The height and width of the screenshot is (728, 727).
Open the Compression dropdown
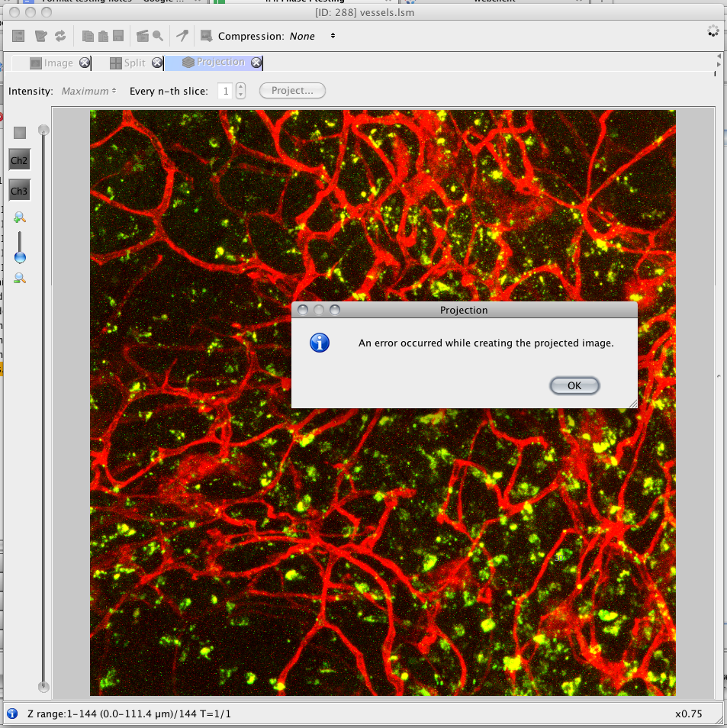[312, 36]
